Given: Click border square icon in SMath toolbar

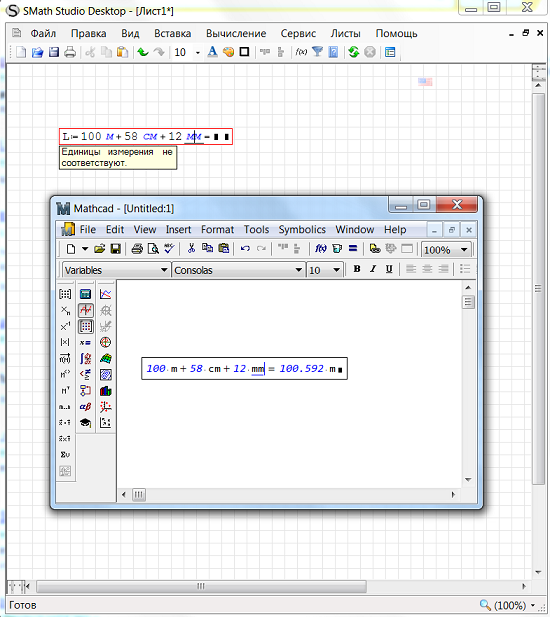Looking at the screenshot, I should pos(244,52).
